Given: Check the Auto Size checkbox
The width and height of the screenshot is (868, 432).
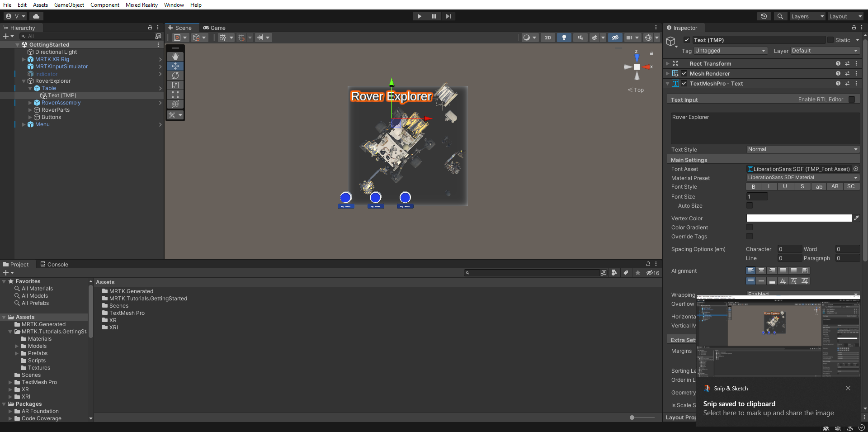Looking at the screenshot, I should pyautogui.click(x=750, y=206).
